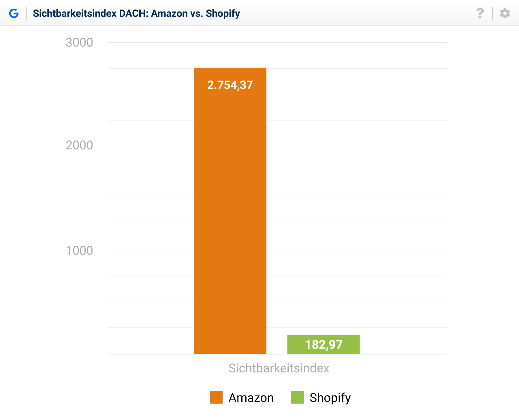Image resolution: width=519 pixels, height=420 pixels.
Task: Select the green Shopify bar
Action: tap(324, 350)
